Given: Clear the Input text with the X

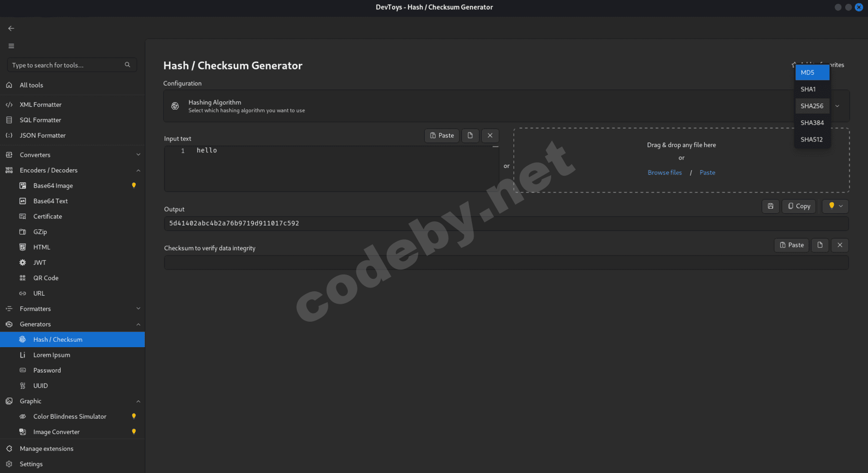Looking at the screenshot, I should pos(490,136).
